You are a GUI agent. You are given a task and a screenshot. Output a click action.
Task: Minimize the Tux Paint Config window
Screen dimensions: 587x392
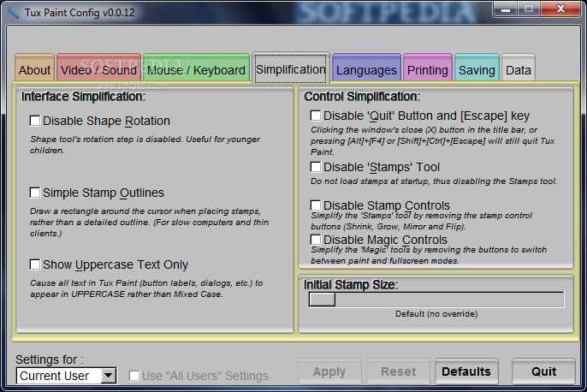(506, 9)
